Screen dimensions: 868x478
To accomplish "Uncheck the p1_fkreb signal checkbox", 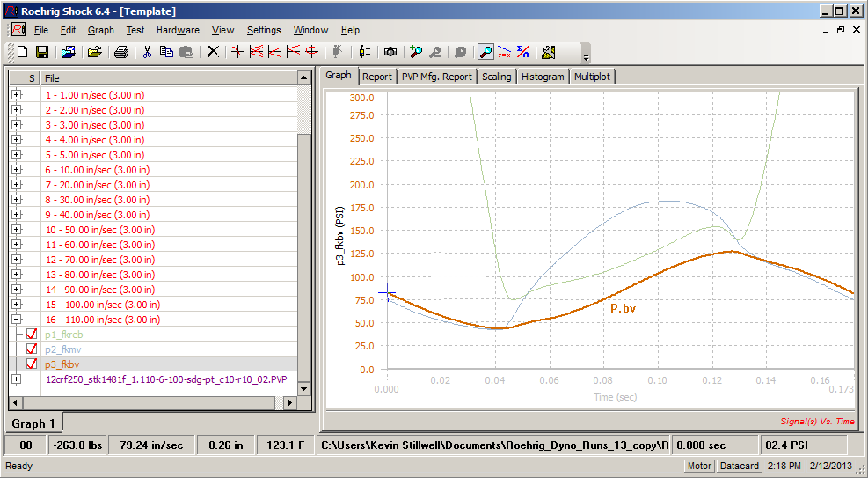I will click(33, 335).
